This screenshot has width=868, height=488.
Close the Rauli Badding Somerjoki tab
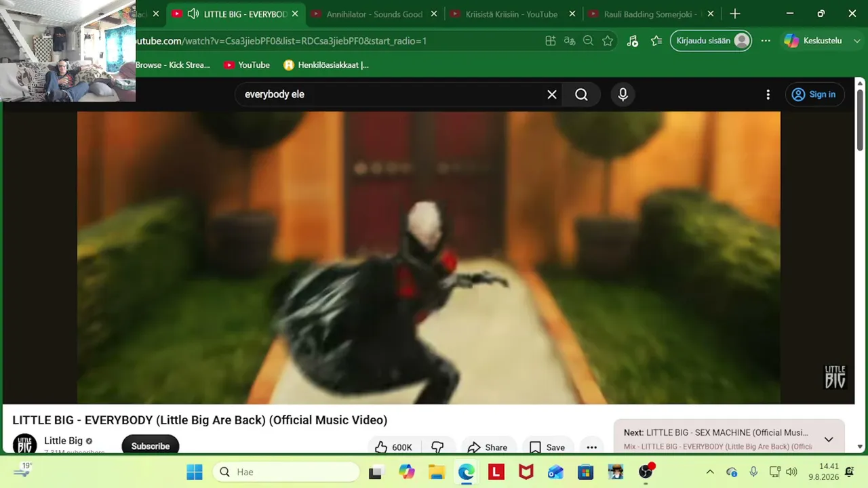point(711,14)
